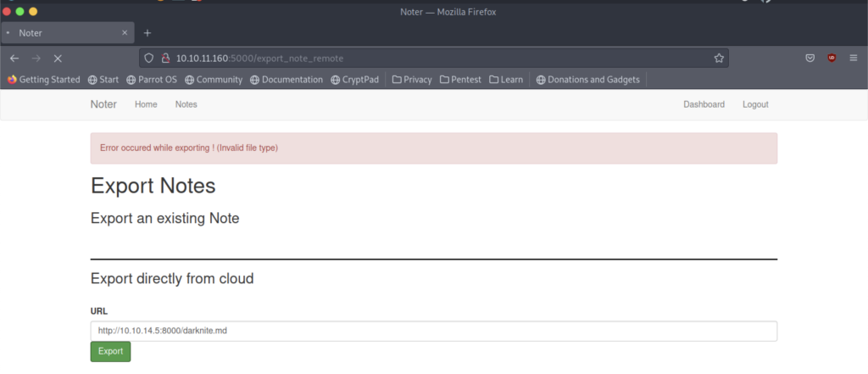This screenshot has height=374, width=868.
Task: Open the Firefox hamburger menu
Action: coord(854,59)
